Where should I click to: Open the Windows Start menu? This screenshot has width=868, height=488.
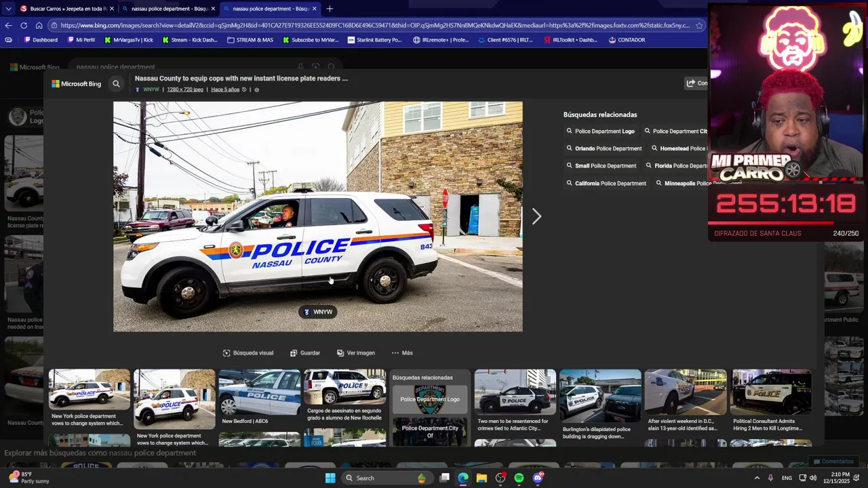330,478
